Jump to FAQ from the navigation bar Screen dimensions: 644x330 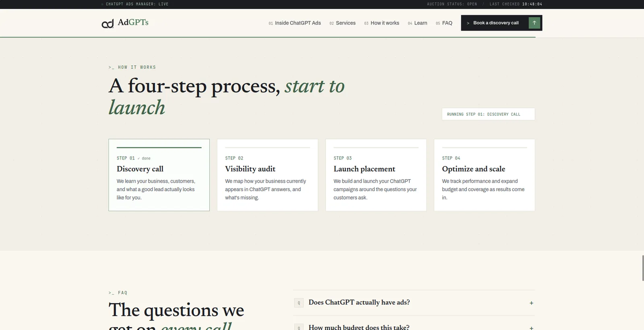click(444, 23)
